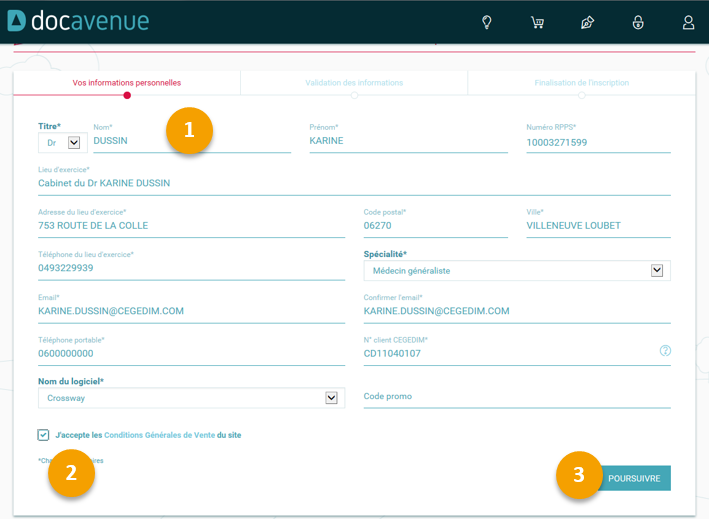Open the shopping cart icon

537,22
